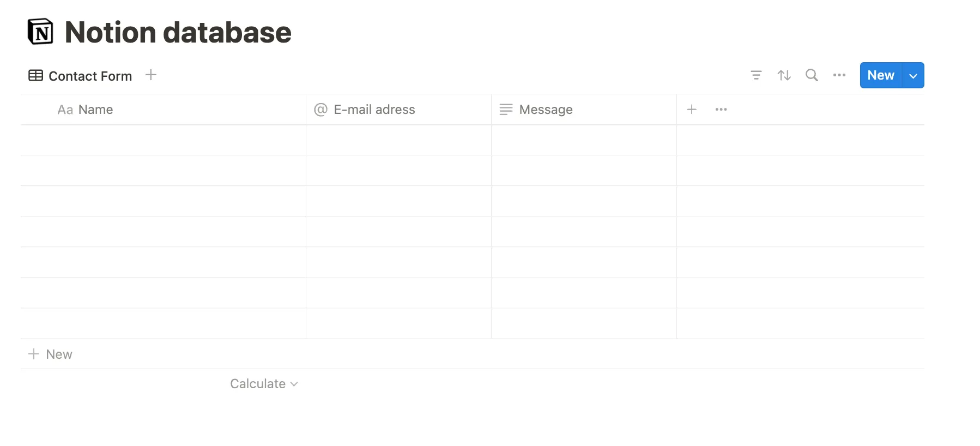This screenshot has height=446, width=980.
Task: Open the database search magnifier
Action: pyautogui.click(x=812, y=75)
